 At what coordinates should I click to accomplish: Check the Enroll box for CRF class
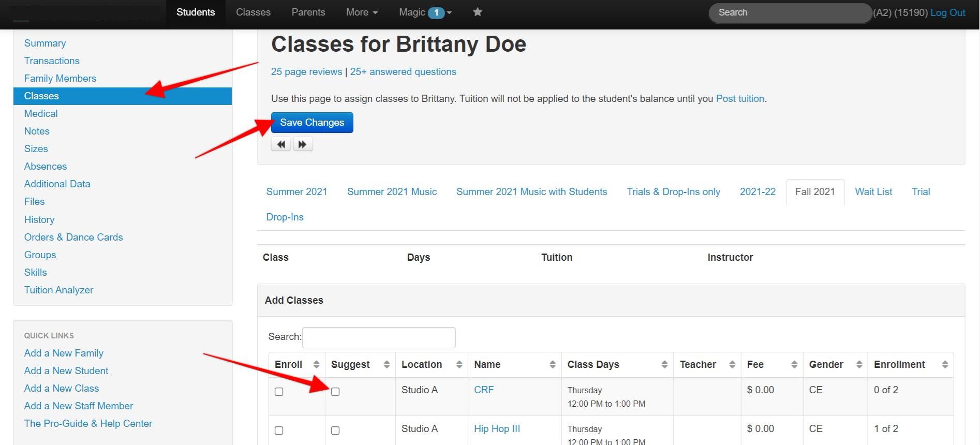279,392
